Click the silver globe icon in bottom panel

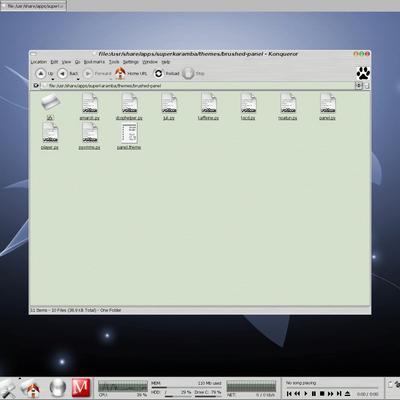[58, 388]
